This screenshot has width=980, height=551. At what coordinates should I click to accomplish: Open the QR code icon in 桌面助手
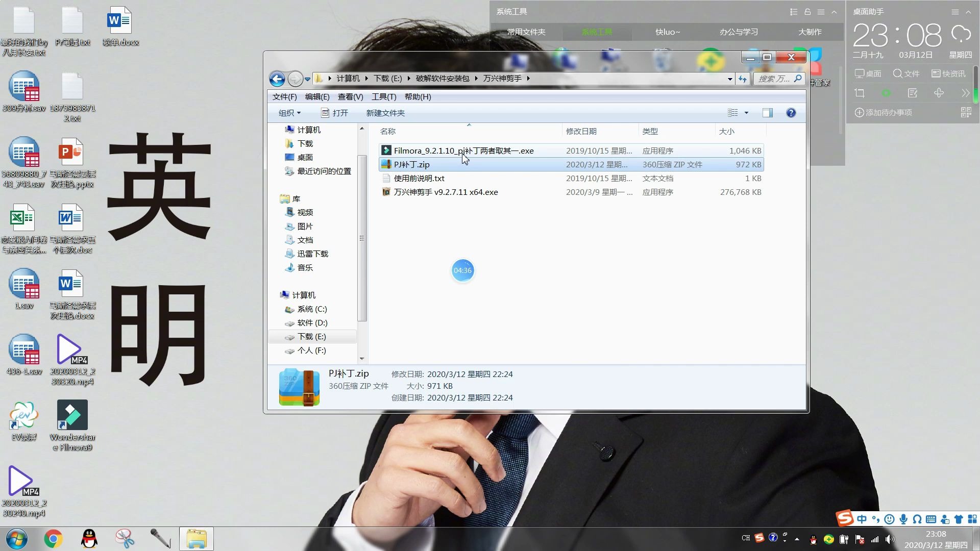(966, 112)
